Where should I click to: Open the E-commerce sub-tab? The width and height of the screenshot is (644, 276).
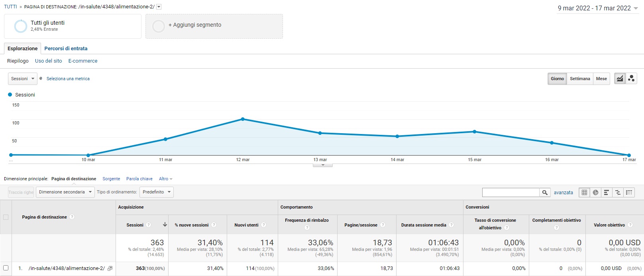pos(82,61)
